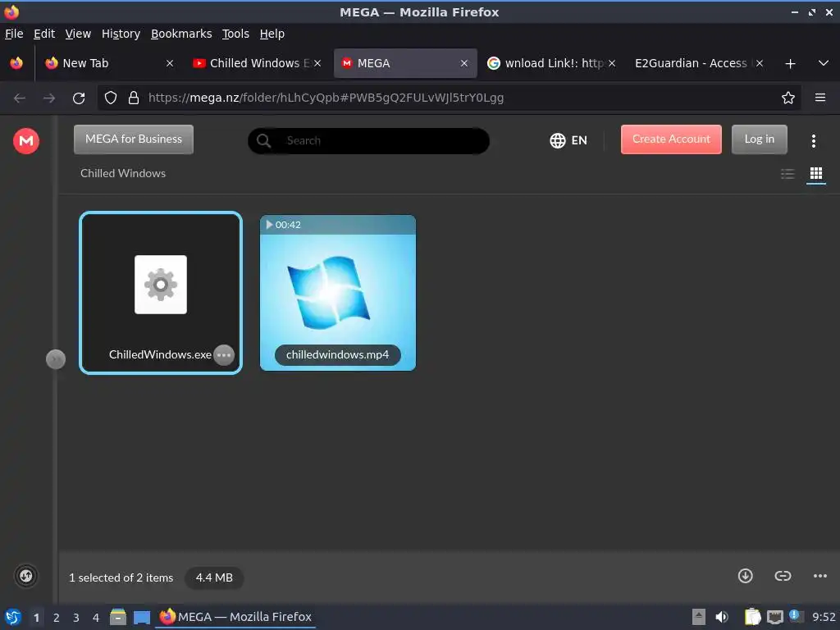This screenshot has width=840, height=630.
Task: Click the 4.4 MB size badge
Action: click(214, 577)
